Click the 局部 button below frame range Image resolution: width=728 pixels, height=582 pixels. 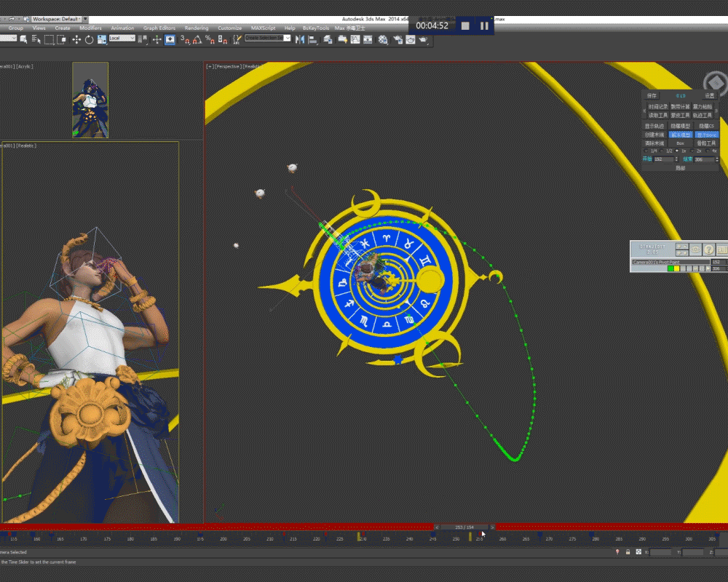pos(681,168)
